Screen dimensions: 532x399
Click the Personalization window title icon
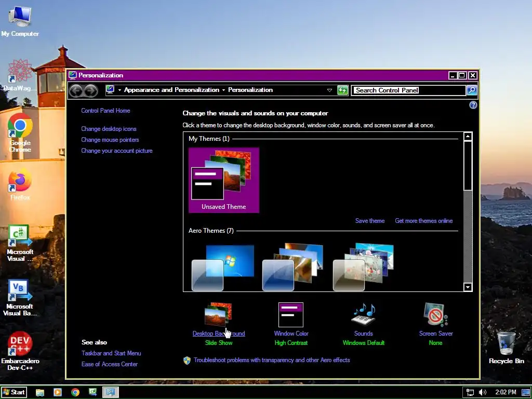point(72,75)
